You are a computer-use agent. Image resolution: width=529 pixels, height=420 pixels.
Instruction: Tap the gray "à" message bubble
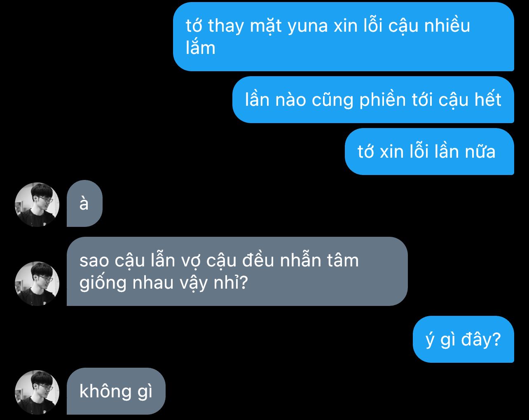point(84,203)
